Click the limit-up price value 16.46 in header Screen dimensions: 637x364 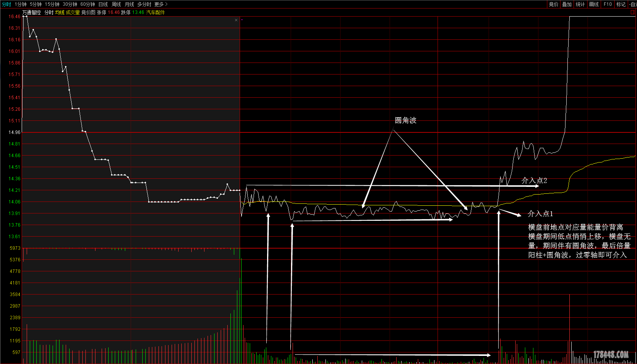pos(114,12)
